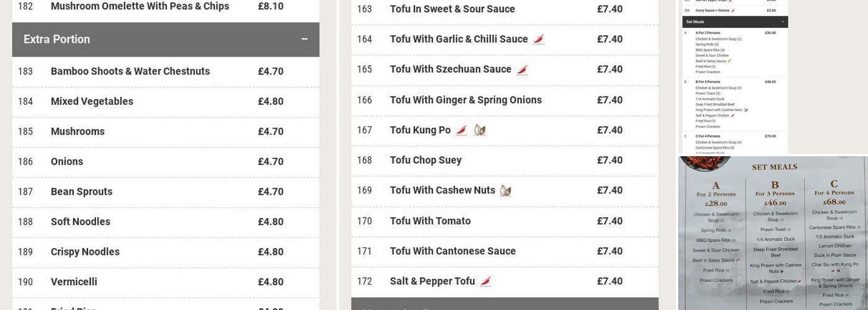The width and height of the screenshot is (868, 310).
Task: Click chilli icon beside Tofu With Garlic & Chilli Sauce
Action: [x=539, y=40]
